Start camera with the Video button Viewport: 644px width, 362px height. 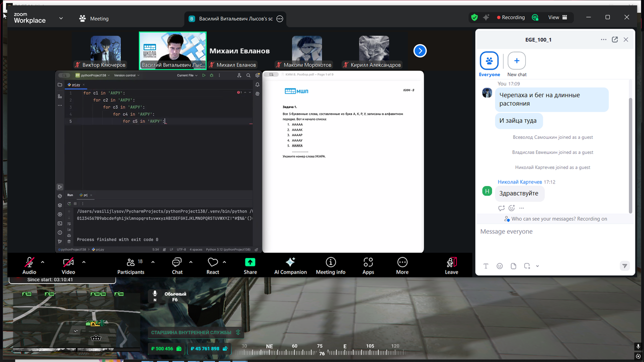click(68, 265)
